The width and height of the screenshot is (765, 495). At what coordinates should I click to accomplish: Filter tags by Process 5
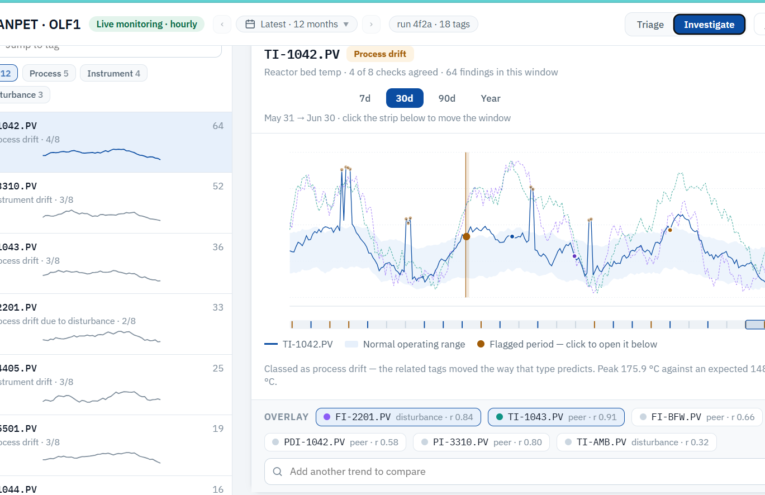pos(49,74)
